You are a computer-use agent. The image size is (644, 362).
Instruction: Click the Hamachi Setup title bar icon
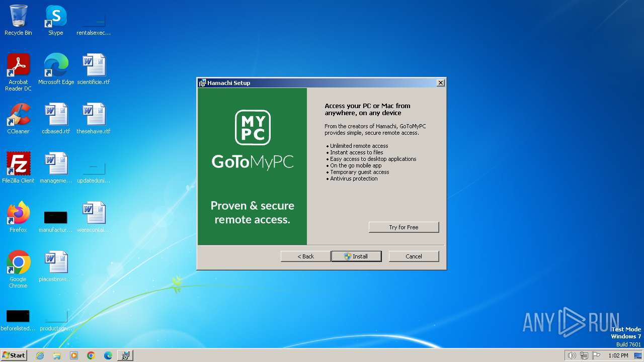click(x=202, y=83)
